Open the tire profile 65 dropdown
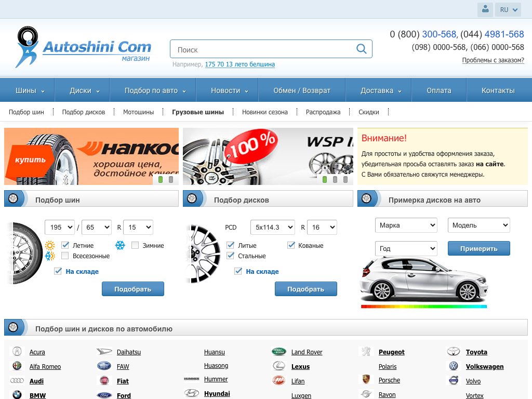The image size is (532, 399). pos(97,228)
